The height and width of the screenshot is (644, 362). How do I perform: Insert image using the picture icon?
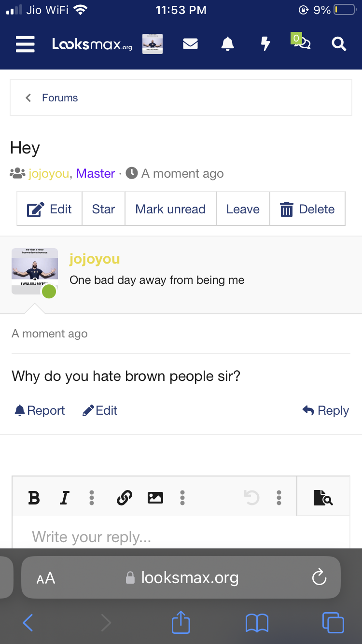[155, 497]
